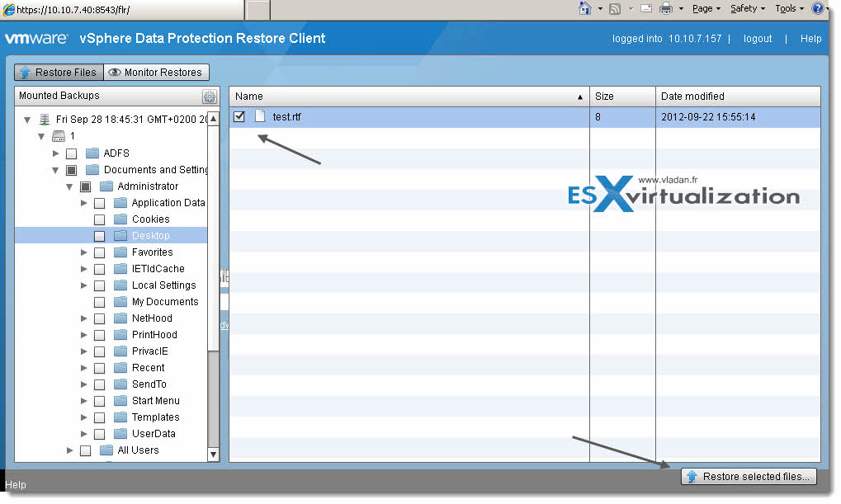
Task: Expand the ADFS folder
Action: click(x=56, y=153)
